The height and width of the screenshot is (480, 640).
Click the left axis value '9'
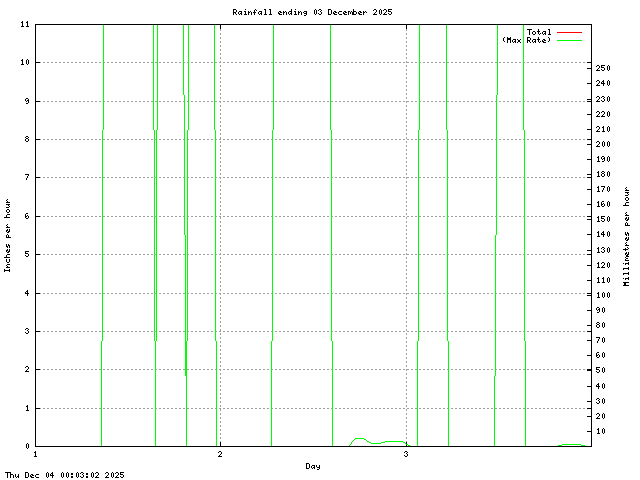27,101
